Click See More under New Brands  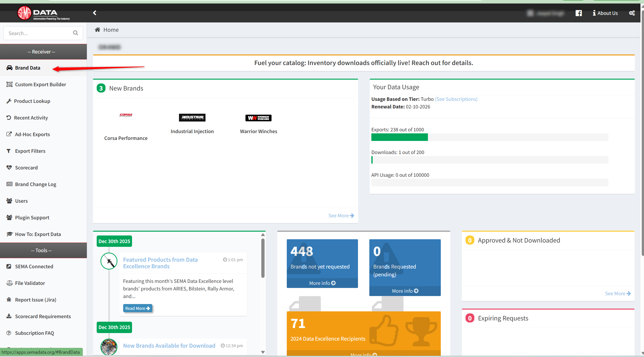coord(341,216)
